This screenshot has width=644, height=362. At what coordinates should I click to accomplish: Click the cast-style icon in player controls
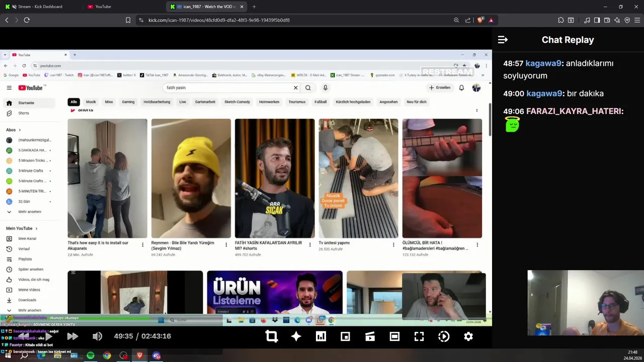(x=370, y=336)
